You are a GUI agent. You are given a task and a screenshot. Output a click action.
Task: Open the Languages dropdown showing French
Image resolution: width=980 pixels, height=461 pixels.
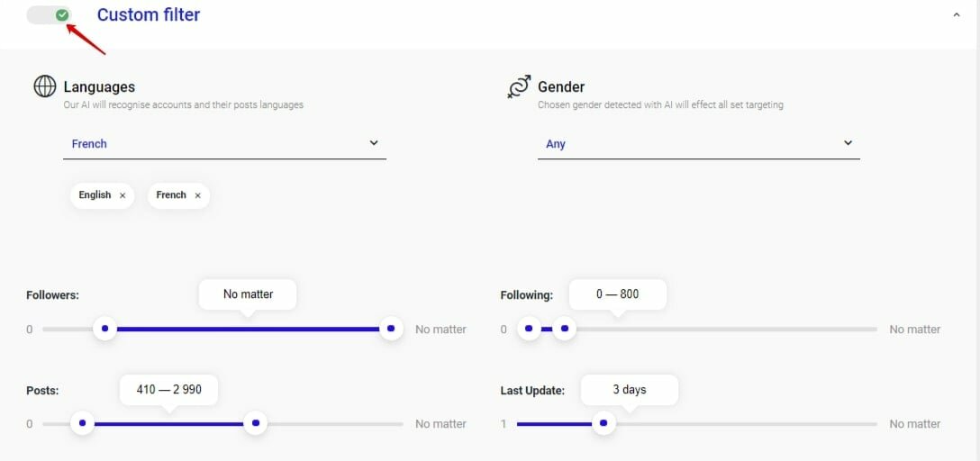[x=224, y=144]
